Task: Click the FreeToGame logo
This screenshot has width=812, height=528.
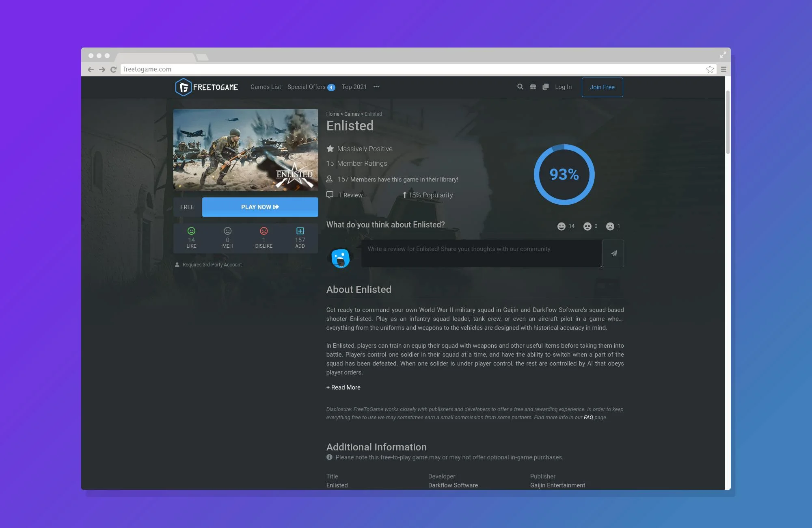Action: (206, 87)
